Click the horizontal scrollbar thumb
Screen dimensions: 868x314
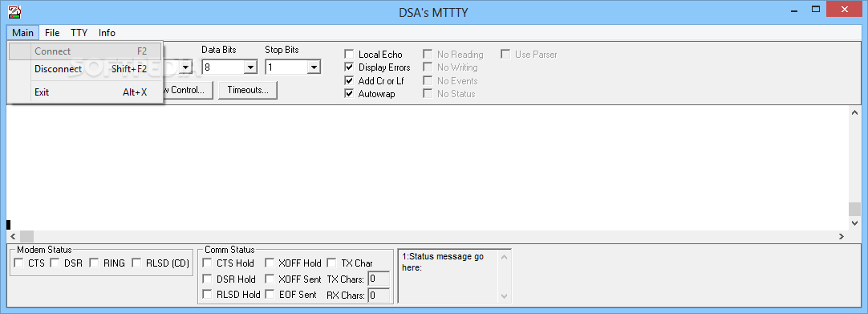[x=26, y=236]
